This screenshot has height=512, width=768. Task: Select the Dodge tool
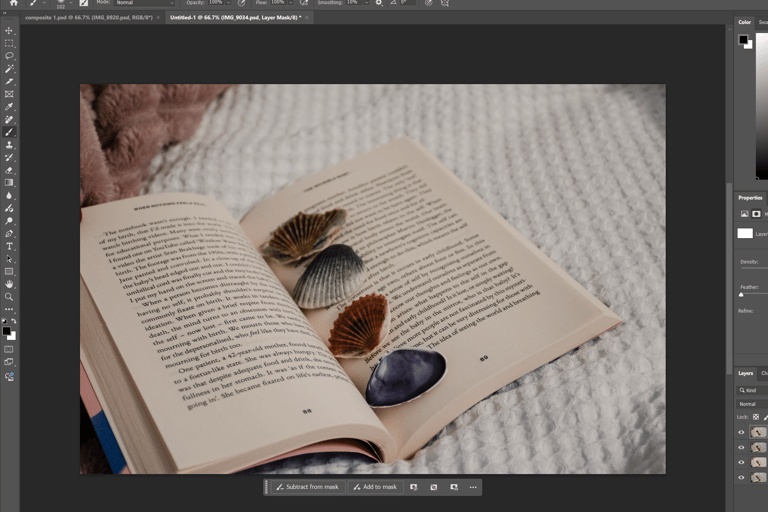click(x=9, y=221)
